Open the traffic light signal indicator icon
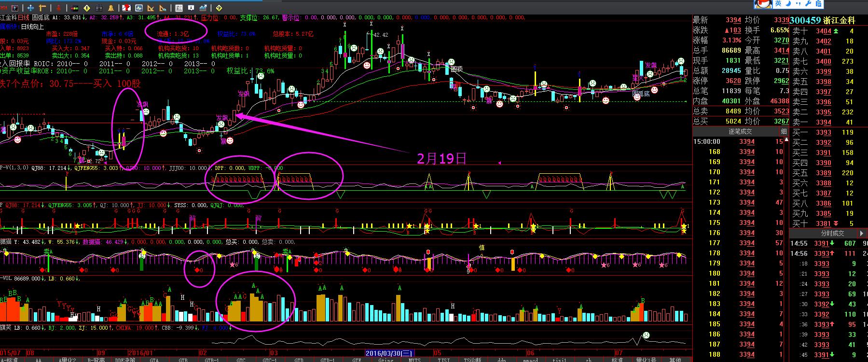The image size is (868, 362). click(75, 8)
